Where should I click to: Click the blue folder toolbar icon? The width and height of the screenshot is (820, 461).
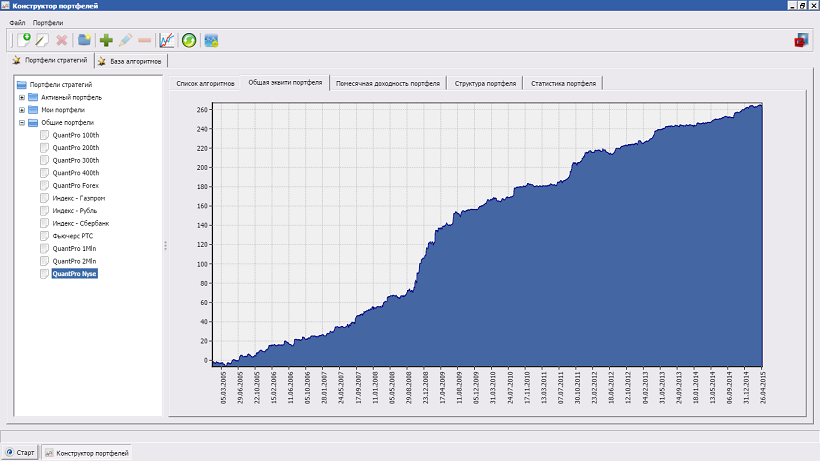click(x=85, y=40)
